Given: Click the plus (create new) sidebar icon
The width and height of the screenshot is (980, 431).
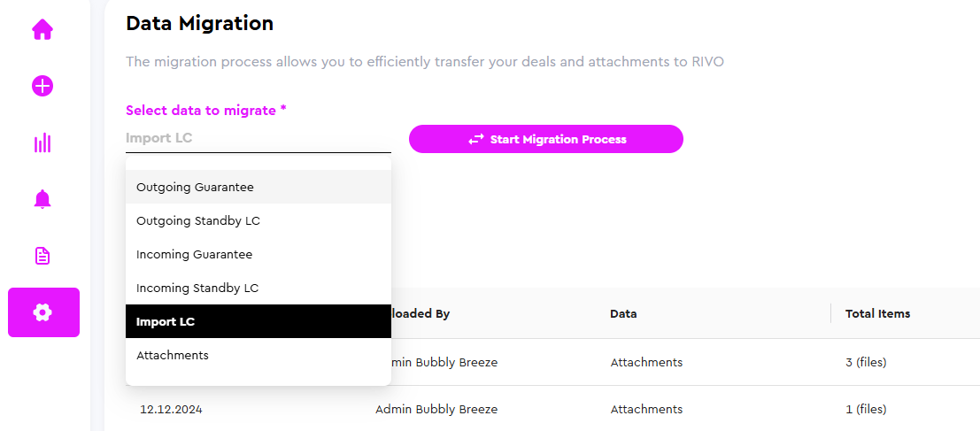Looking at the screenshot, I should (x=42, y=86).
